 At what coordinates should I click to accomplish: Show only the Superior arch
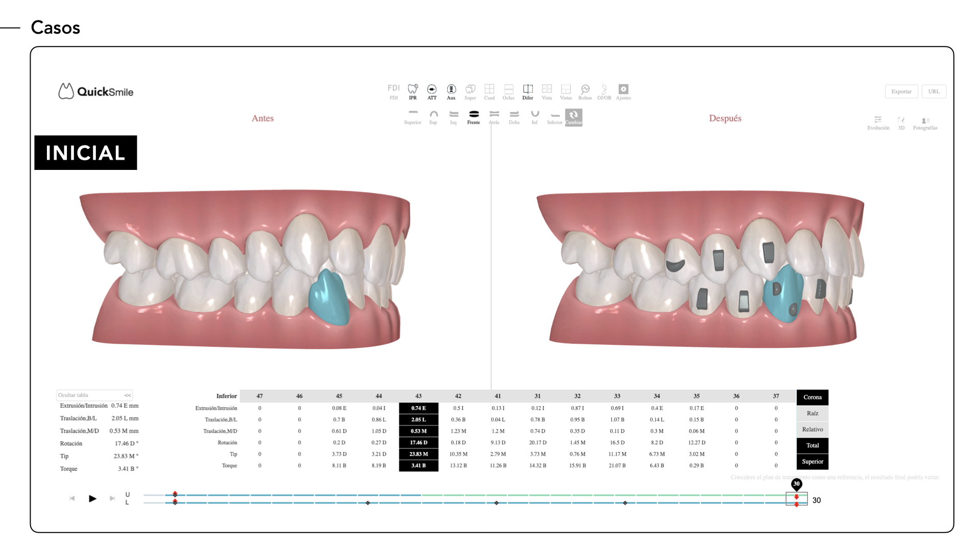click(413, 117)
